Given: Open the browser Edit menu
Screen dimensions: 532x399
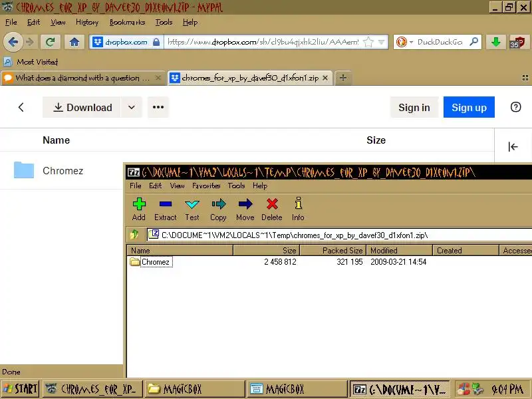Looking at the screenshot, I should [33, 23].
